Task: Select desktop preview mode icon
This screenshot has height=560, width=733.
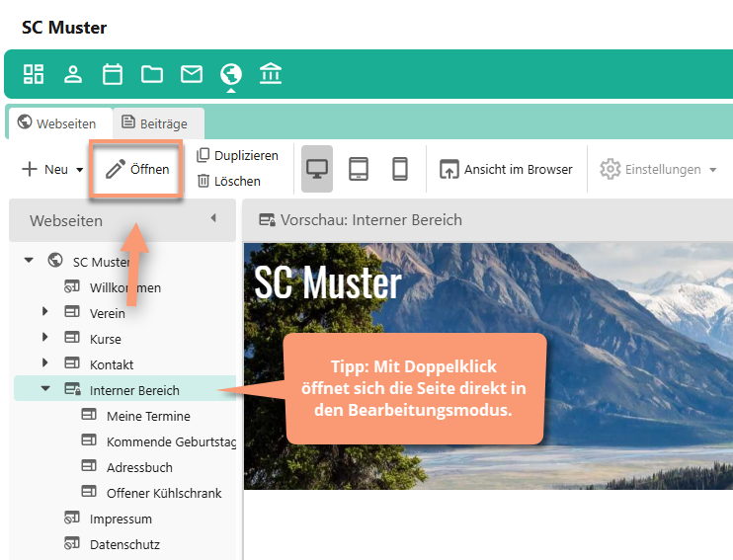Action: point(317,169)
